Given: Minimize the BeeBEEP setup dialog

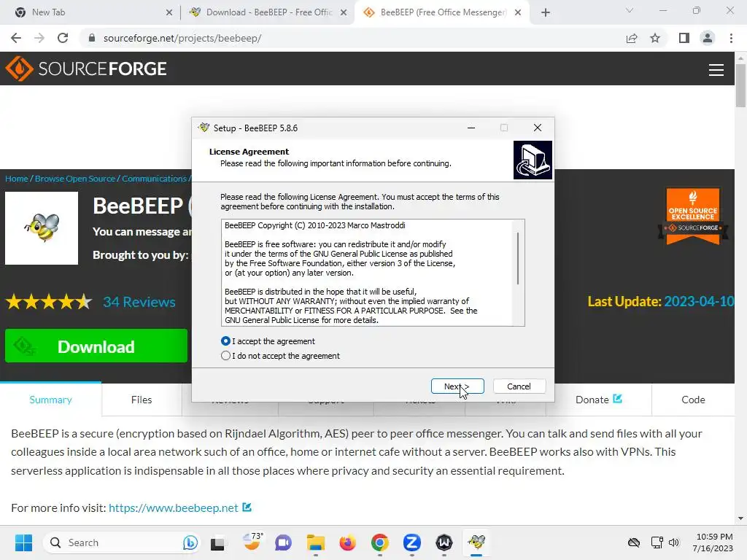Looking at the screenshot, I should pyautogui.click(x=471, y=128).
